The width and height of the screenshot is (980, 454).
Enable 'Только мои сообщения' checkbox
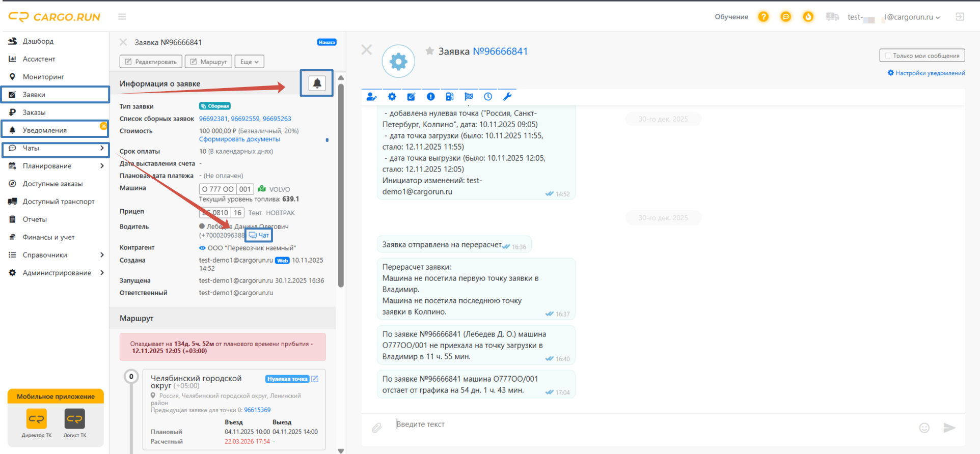pyautogui.click(x=888, y=56)
